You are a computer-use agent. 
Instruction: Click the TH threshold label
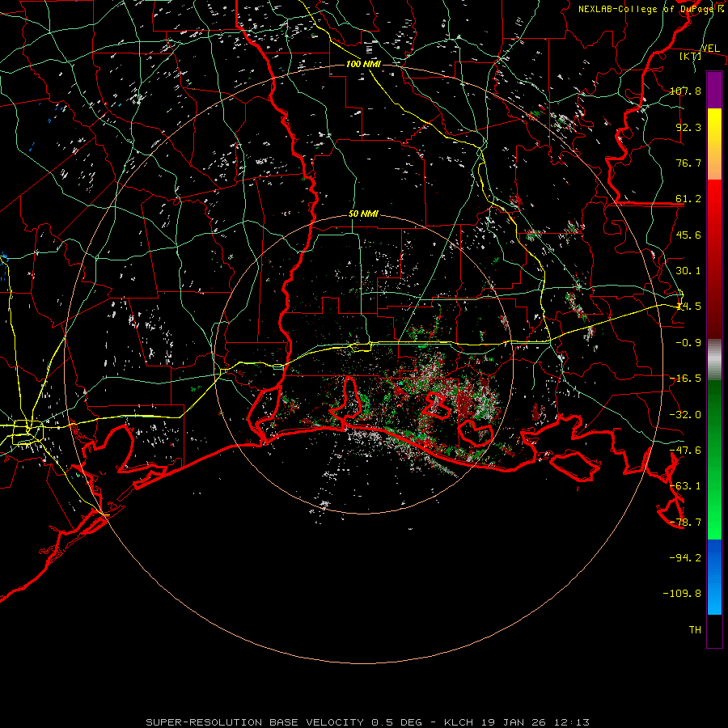coord(695,630)
